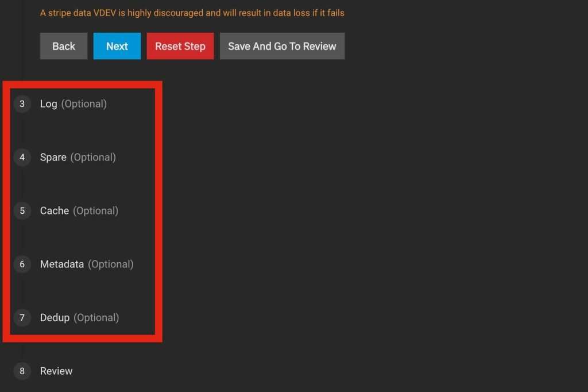Click the step 4 number circle
The height and width of the screenshot is (392, 588).
pos(22,157)
